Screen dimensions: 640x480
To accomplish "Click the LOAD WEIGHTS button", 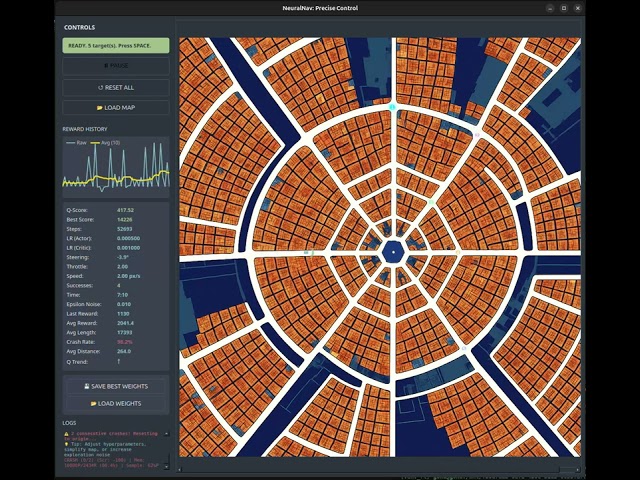I will pos(116,403).
